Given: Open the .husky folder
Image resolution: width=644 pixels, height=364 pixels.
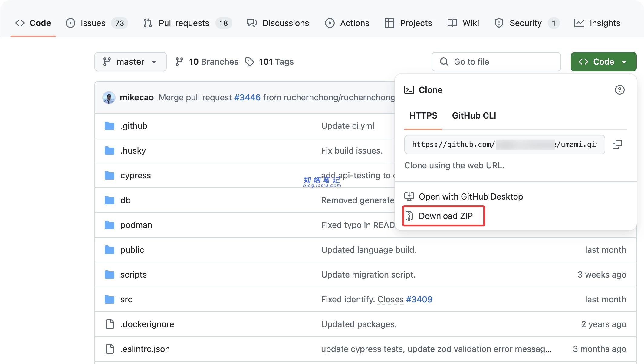Looking at the screenshot, I should pyautogui.click(x=133, y=151).
